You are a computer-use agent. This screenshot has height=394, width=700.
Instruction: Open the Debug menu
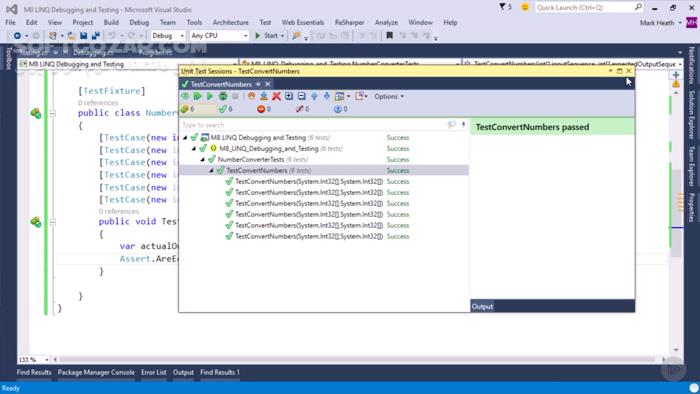(139, 22)
